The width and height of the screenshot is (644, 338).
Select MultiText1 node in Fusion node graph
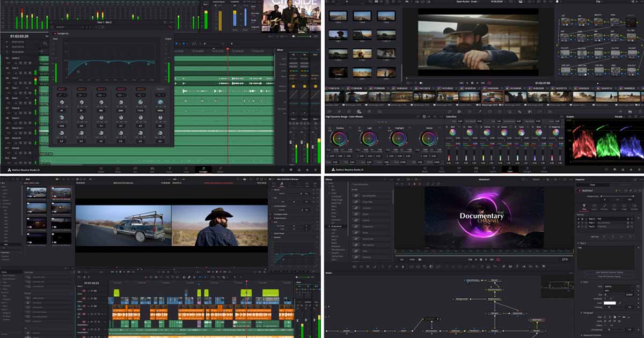coord(537,320)
